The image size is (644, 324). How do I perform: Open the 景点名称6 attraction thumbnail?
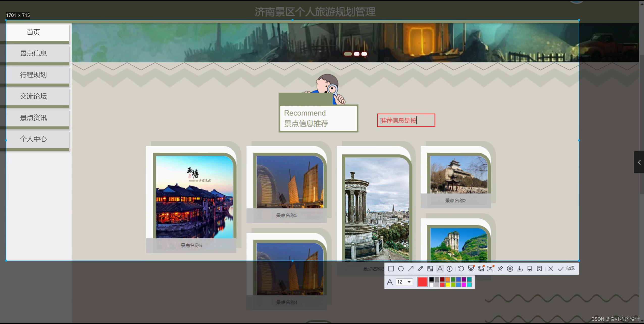pos(194,197)
